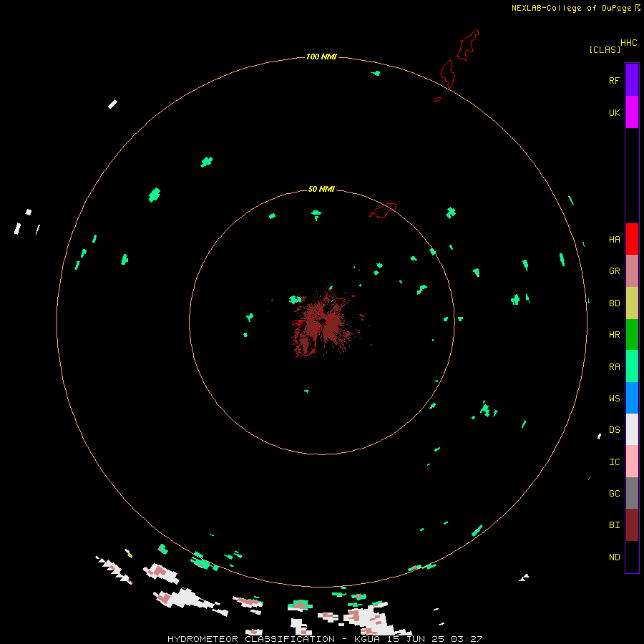Click the ND black legend swatch

(x=632, y=557)
